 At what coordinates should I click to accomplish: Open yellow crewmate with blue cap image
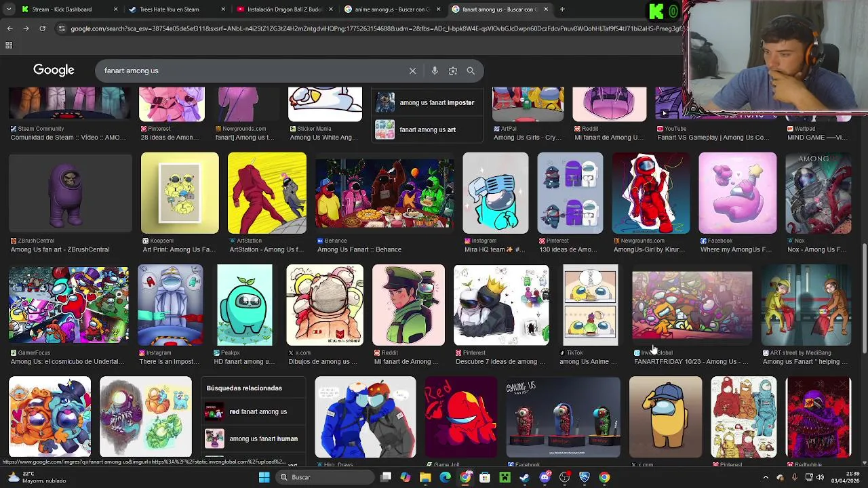pyautogui.click(x=666, y=418)
